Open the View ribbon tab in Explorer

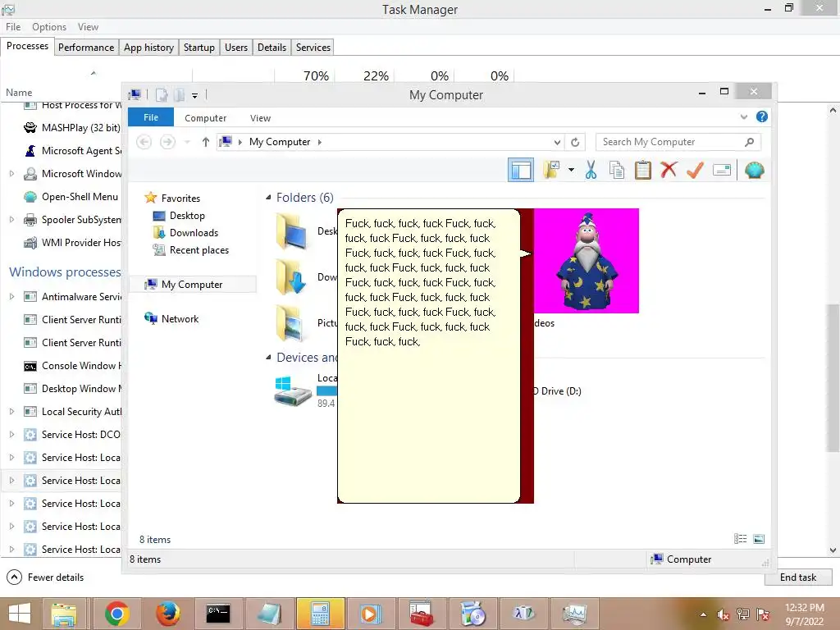point(260,118)
